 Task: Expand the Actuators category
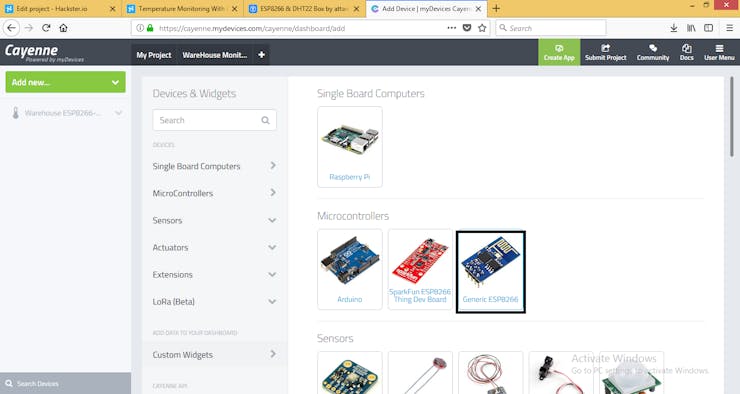point(214,247)
